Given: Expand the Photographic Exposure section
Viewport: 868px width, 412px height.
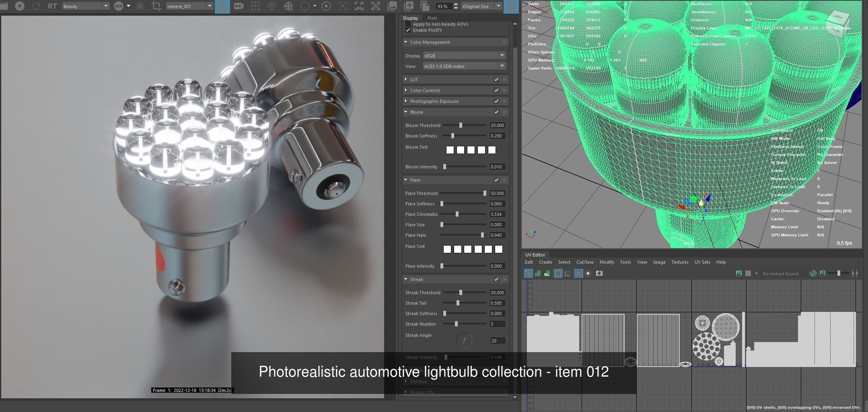Looking at the screenshot, I should 406,101.
